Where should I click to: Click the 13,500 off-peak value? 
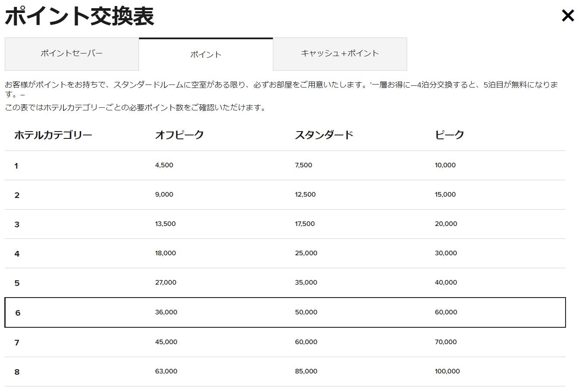[x=165, y=224]
